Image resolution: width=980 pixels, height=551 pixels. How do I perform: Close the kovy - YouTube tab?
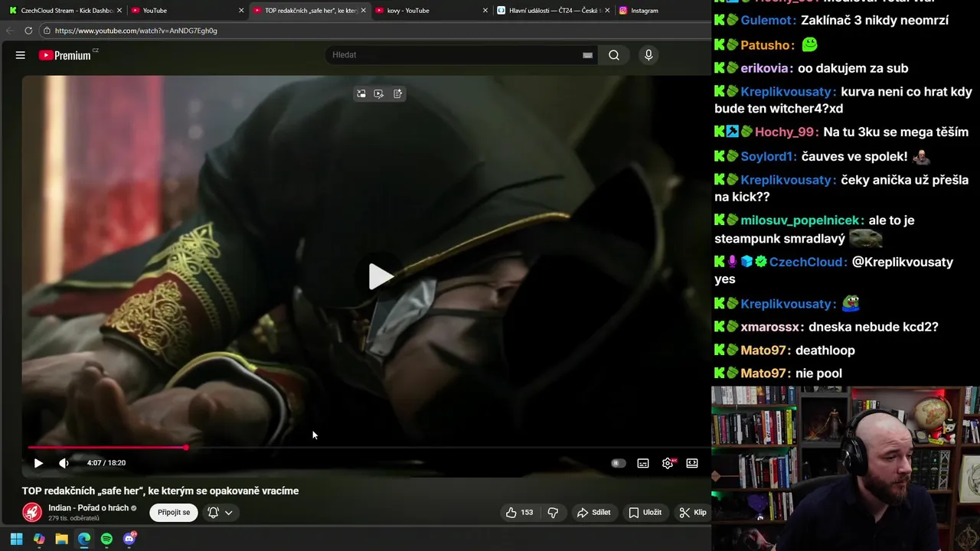tap(485, 11)
